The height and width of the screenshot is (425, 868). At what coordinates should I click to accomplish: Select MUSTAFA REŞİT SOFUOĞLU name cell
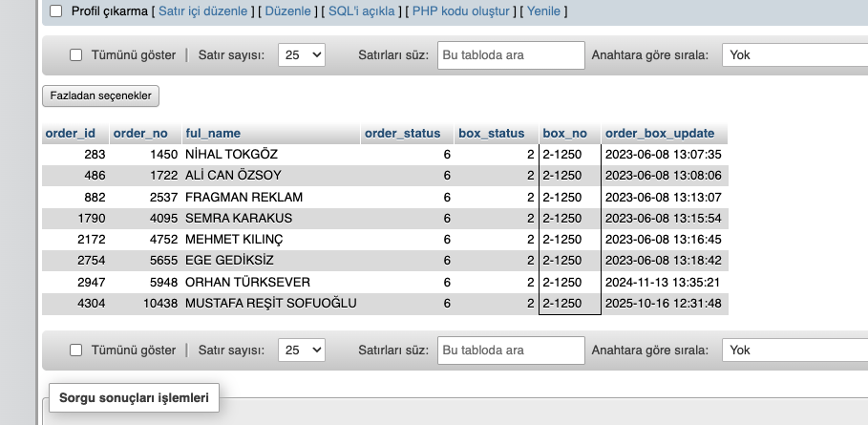(x=271, y=304)
